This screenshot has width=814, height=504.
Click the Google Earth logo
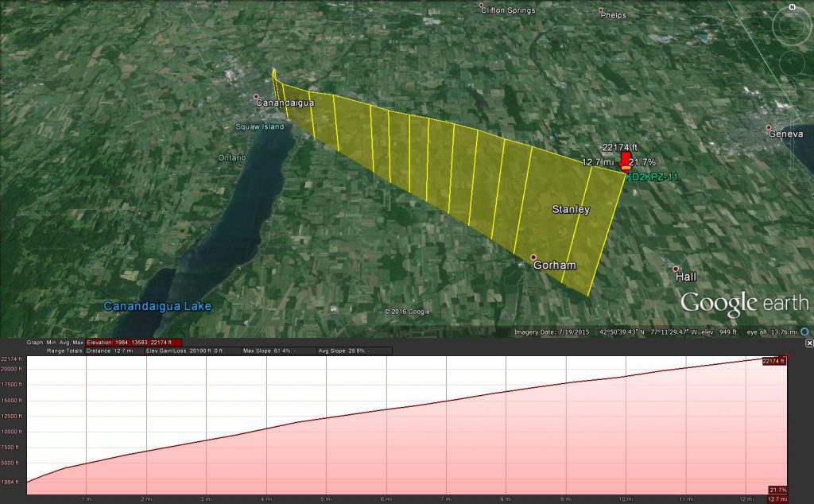click(743, 303)
